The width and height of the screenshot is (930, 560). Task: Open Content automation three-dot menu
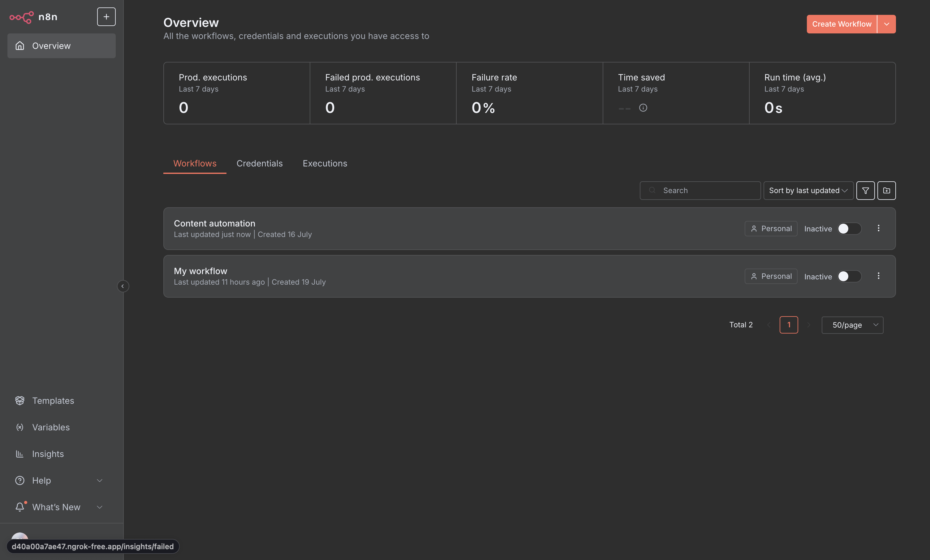[878, 228]
